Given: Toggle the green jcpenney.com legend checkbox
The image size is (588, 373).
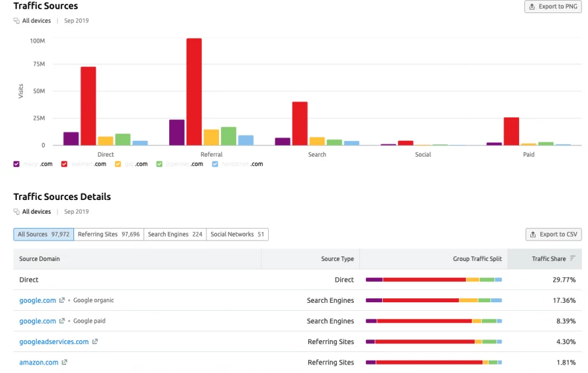Looking at the screenshot, I should [x=159, y=164].
